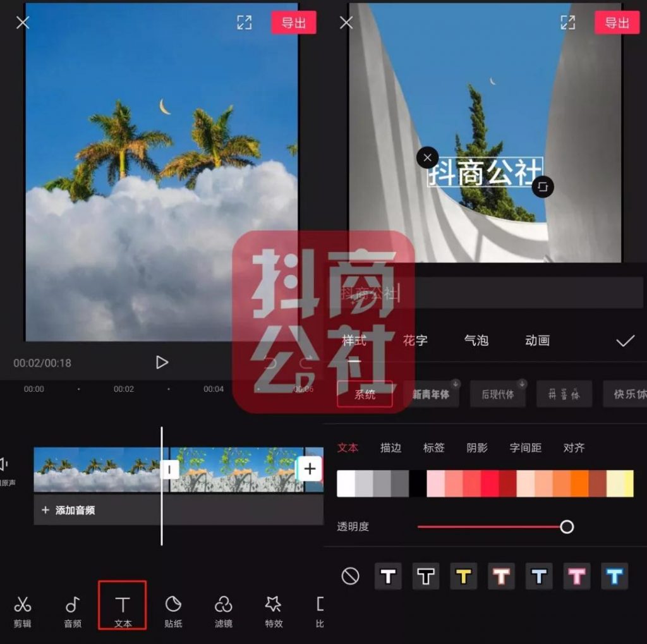Close the timeline editor with the X
The height and width of the screenshot is (644, 647).
pos(23,22)
